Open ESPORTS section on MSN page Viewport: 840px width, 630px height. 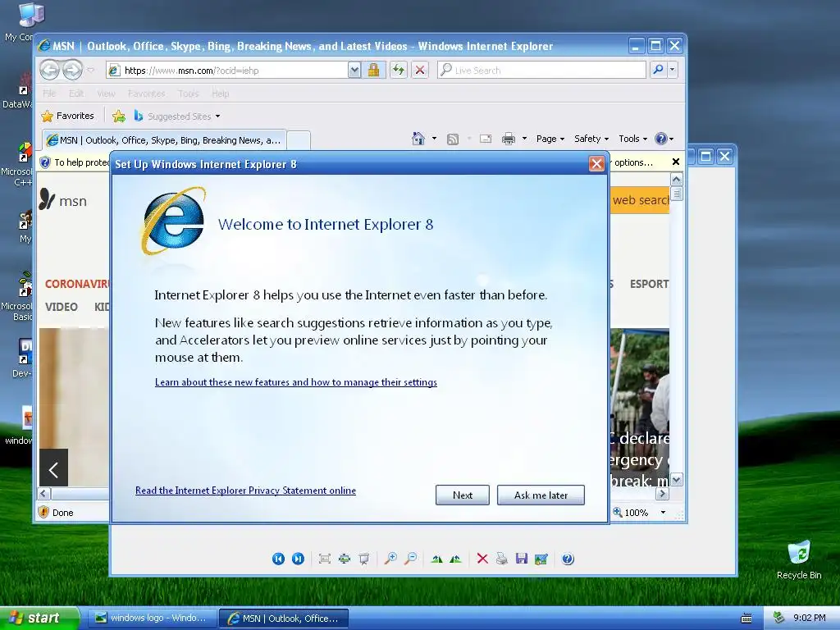(650, 283)
